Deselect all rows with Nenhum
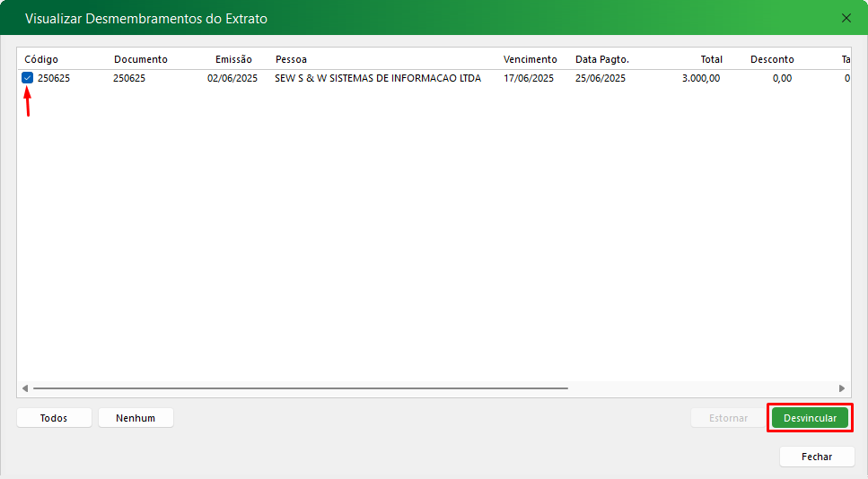868x479 pixels. tap(136, 418)
